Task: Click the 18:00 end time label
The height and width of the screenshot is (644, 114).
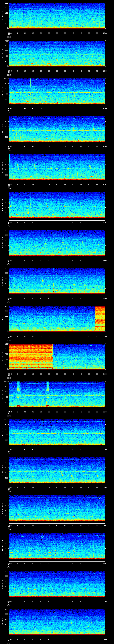Action: coord(105,147)
